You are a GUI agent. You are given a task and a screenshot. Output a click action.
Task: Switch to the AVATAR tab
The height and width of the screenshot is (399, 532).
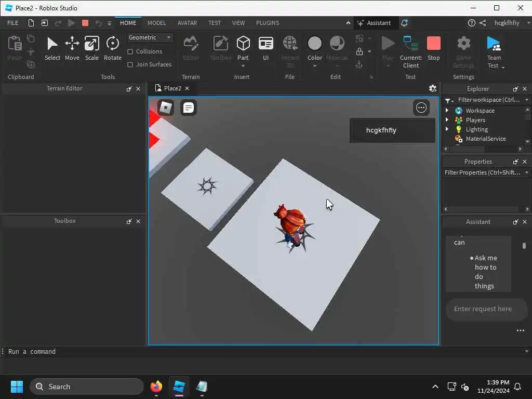(187, 23)
